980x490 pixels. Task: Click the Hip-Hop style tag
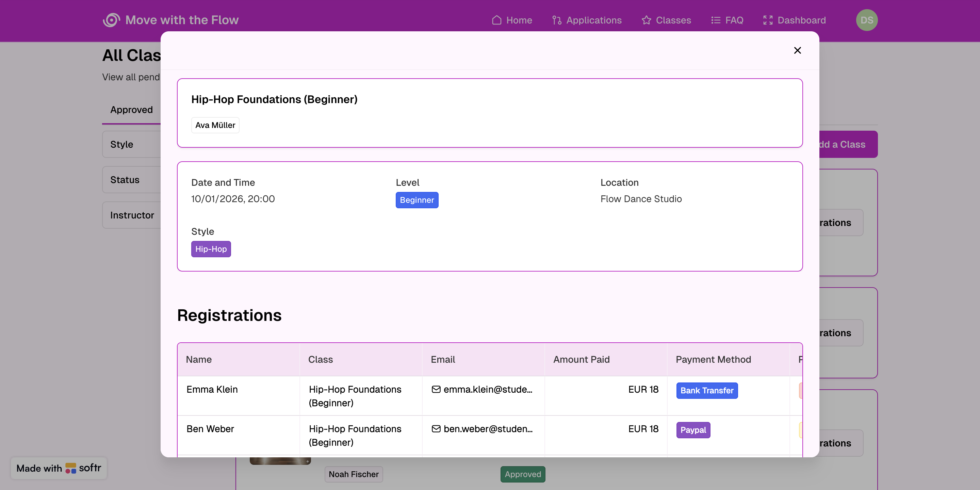coord(211,249)
